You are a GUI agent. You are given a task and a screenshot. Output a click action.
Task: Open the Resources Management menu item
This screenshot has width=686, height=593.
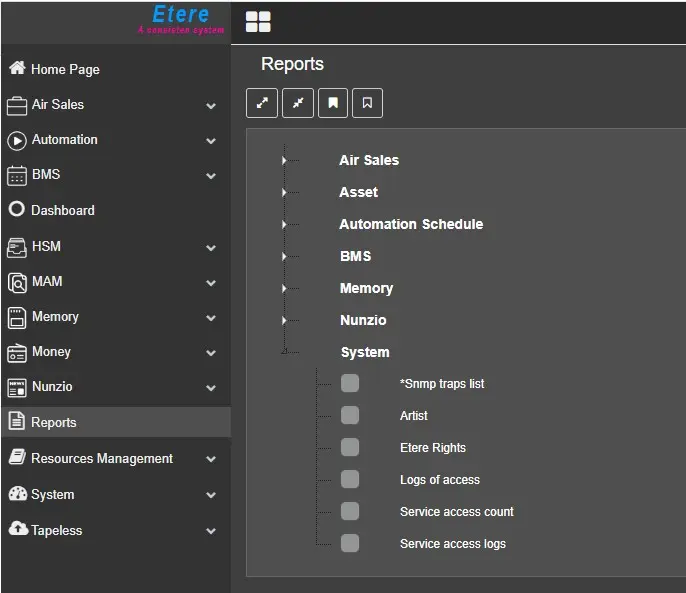pyautogui.click(x=101, y=458)
